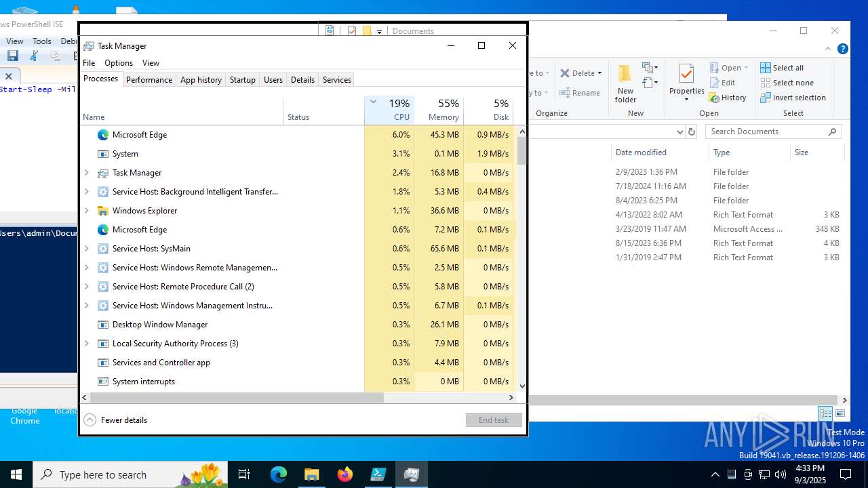The image size is (868, 488).
Task: Expand Service Host: Background Intelligent Transfer
Action: tap(86, 192)
